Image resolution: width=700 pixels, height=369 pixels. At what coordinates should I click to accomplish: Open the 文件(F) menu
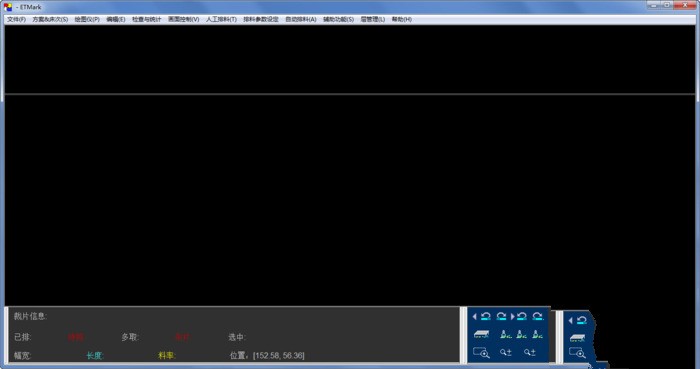pyautogui.click(x=16, y=19)
